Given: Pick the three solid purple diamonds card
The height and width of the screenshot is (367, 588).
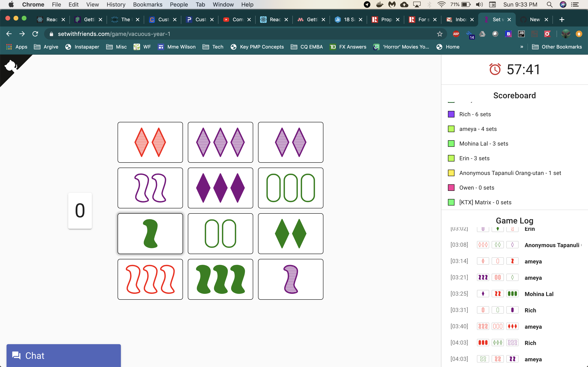Looking at the screenshot, I should (220, 188).
